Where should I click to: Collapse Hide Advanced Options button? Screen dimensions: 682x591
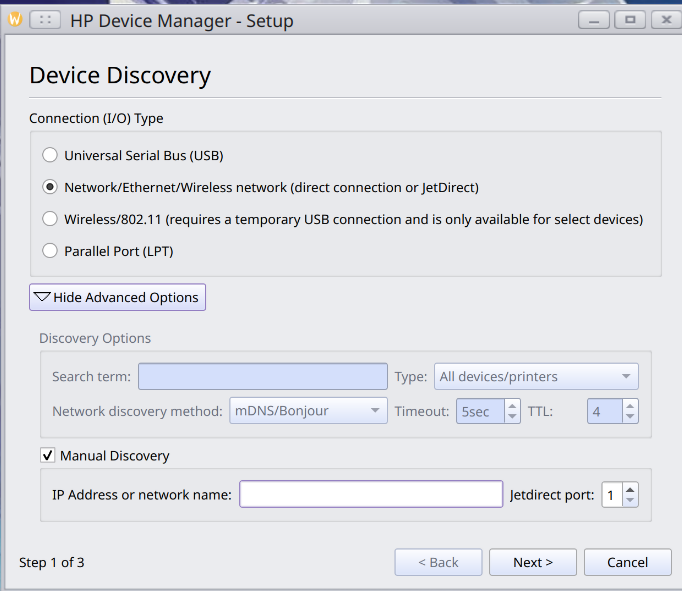pyautogui.click(x=117, y=297)
